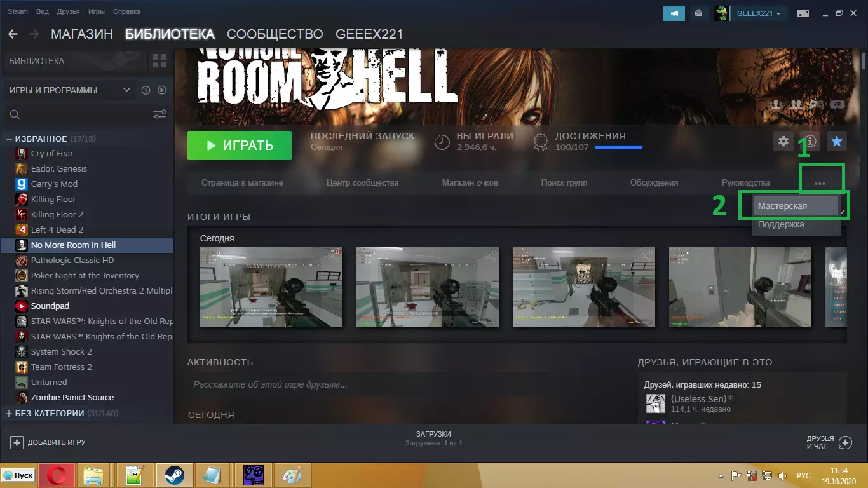Toggle the ready-to-play filter icon
This screenshot has height=488, width=868.
[162, 90]
